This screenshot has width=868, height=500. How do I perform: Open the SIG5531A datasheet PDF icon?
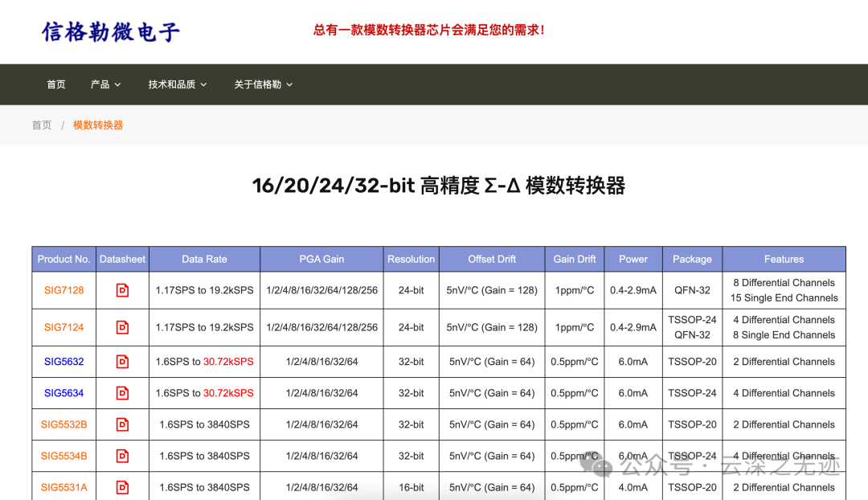coord(122,487)
